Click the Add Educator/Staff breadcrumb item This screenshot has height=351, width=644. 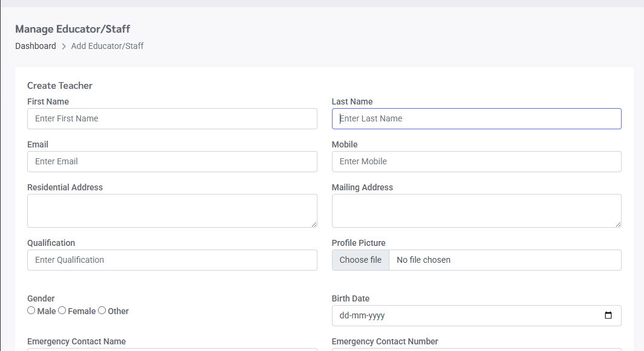pos(107,46)
